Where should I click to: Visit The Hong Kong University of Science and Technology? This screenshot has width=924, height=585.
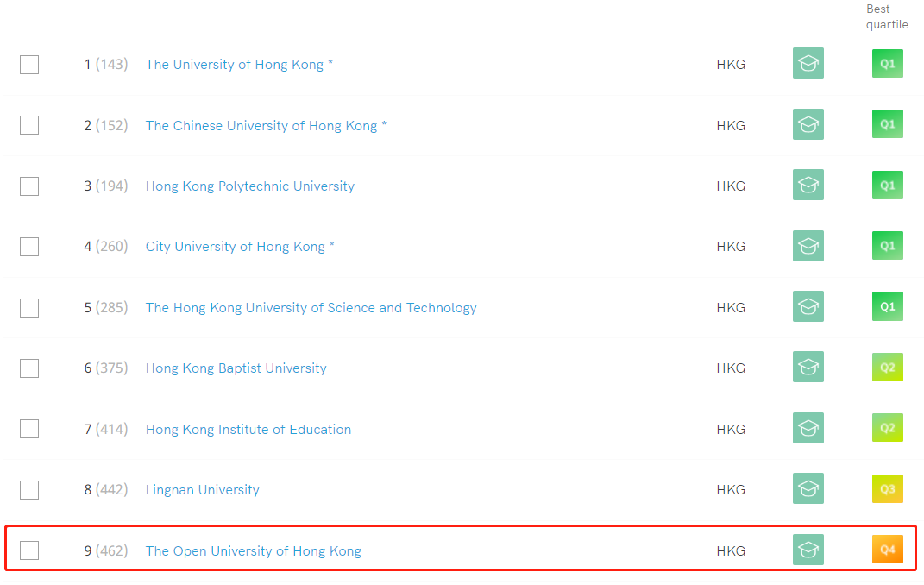[x=311, y=308]
